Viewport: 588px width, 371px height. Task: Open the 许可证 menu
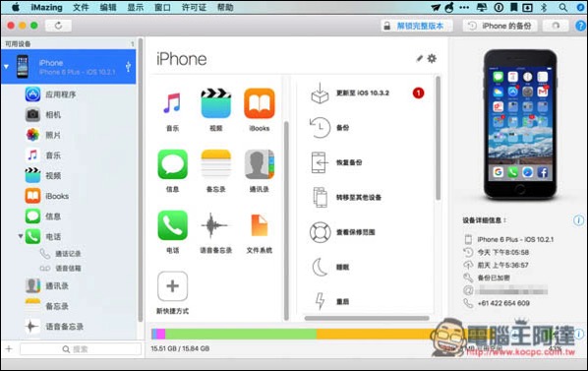(x=194, y=7)
